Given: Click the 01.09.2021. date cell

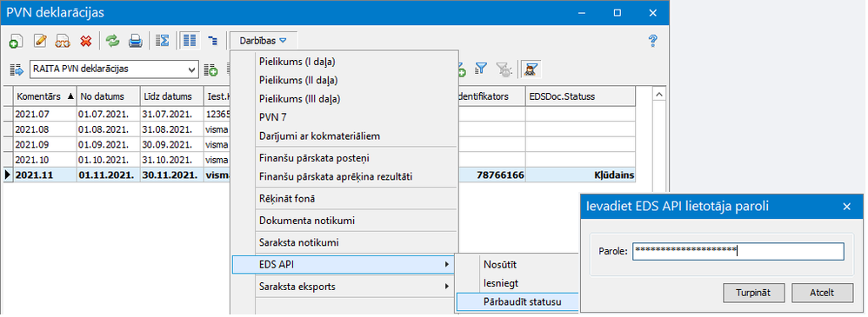Looking at the screenshot, I should pos(109,145).
